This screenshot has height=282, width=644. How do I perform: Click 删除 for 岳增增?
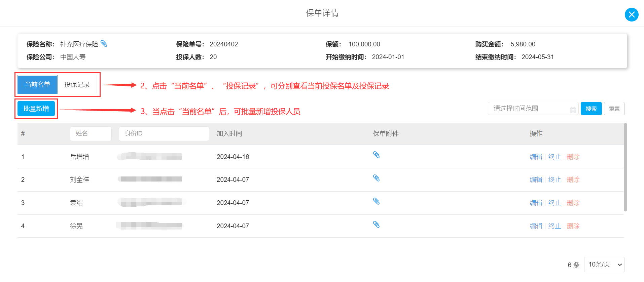coord(573,157)
